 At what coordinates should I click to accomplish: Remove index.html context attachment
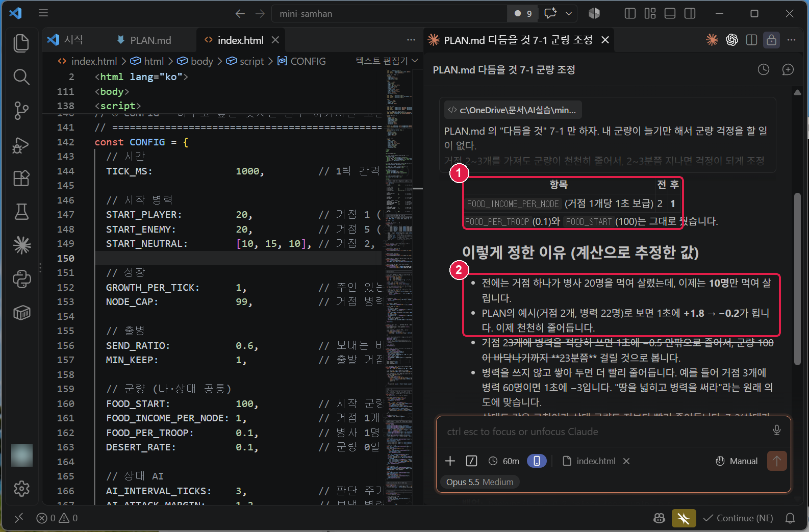pos(626,461)
